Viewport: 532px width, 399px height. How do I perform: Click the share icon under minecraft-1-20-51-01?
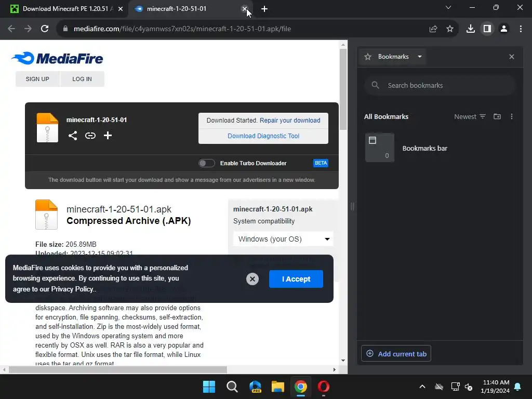[x=73, y=136]
